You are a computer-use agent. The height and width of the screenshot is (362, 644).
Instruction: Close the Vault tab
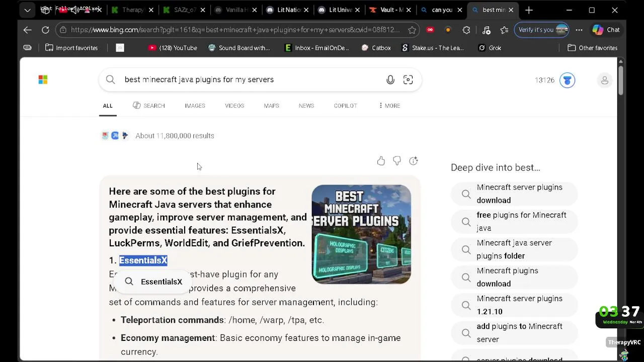click(x=408, y=10)
